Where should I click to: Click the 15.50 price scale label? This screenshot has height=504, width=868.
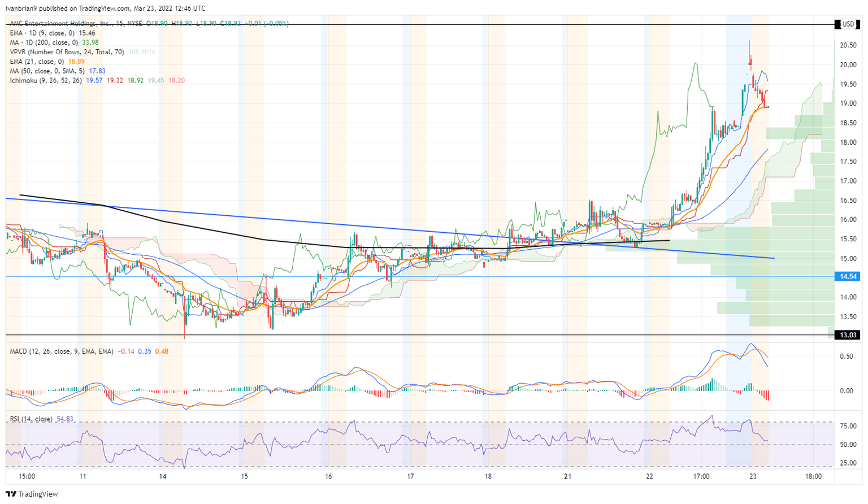[847, 240]
